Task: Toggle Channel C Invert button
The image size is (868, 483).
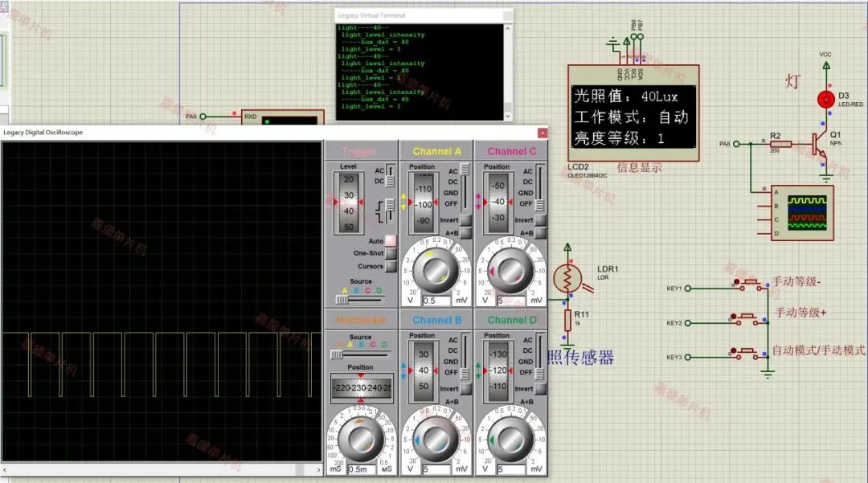Action: click(x=541, y=220)
